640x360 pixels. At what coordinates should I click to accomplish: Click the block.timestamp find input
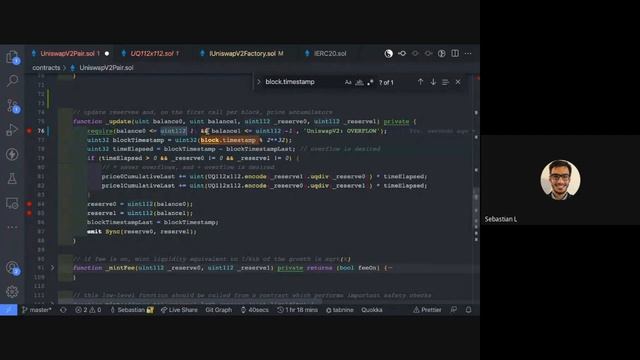(302, 82)
